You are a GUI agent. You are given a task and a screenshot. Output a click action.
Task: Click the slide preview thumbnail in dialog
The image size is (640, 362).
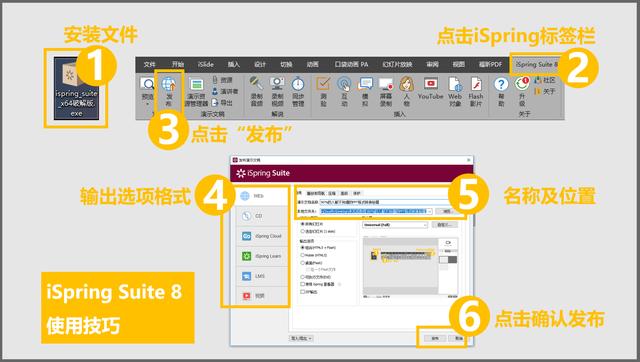[x=400, y=266]
